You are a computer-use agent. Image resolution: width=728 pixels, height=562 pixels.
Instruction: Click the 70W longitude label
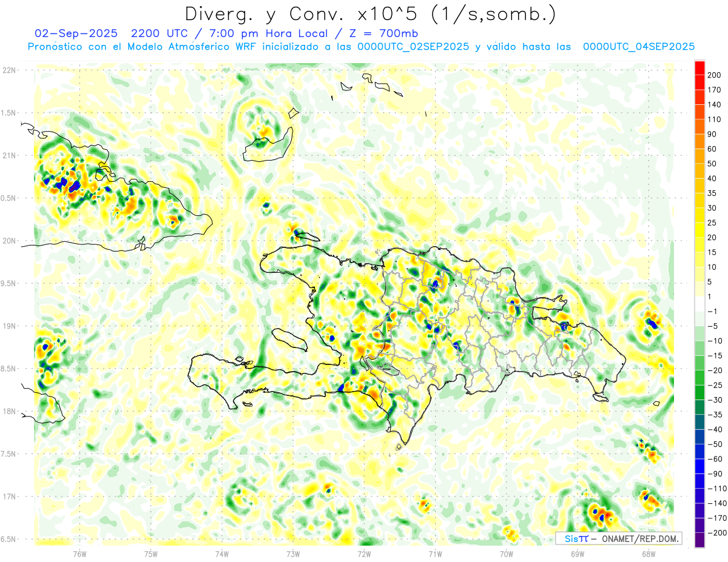coord(507,554)
